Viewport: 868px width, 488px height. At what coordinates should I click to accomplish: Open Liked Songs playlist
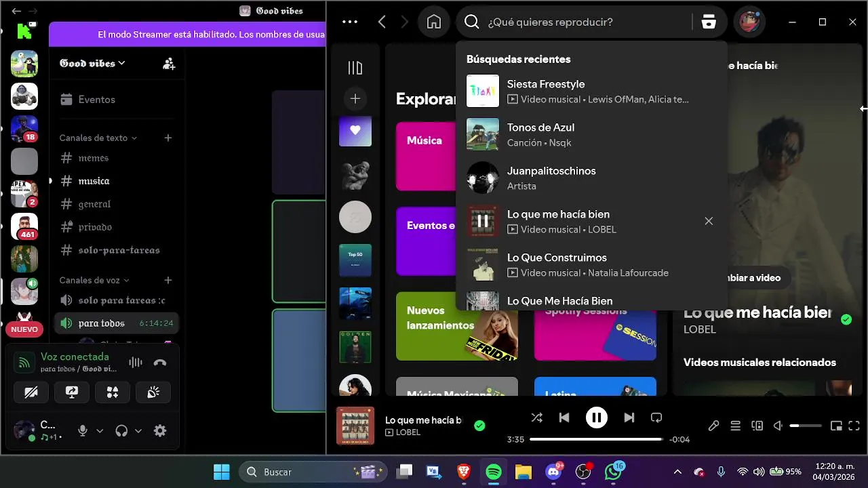pos(355,130)
